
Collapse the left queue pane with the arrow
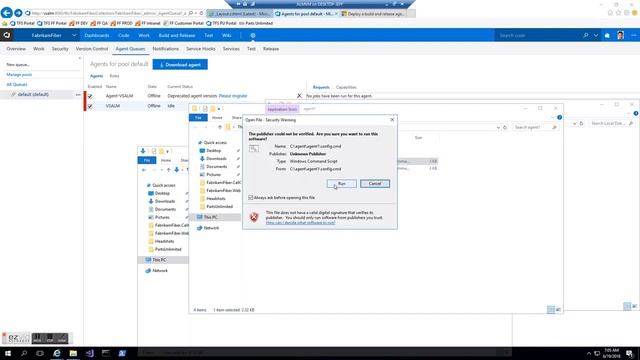pyautogui.click(x=80, y=58)
